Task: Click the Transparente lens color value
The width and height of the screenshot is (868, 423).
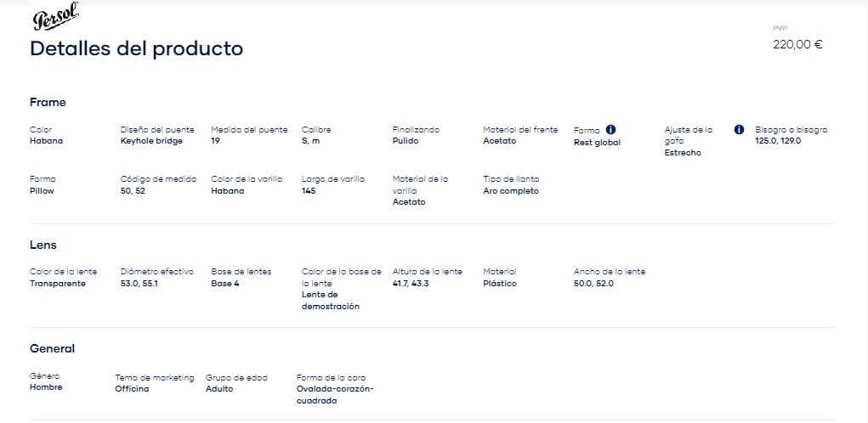Action: tap(58, 284)
